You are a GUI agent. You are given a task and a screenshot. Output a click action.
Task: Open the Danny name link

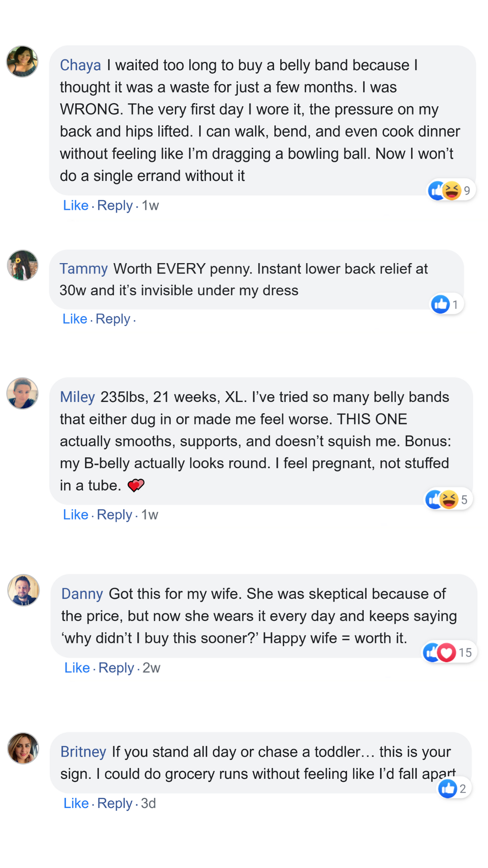(82, 594)
